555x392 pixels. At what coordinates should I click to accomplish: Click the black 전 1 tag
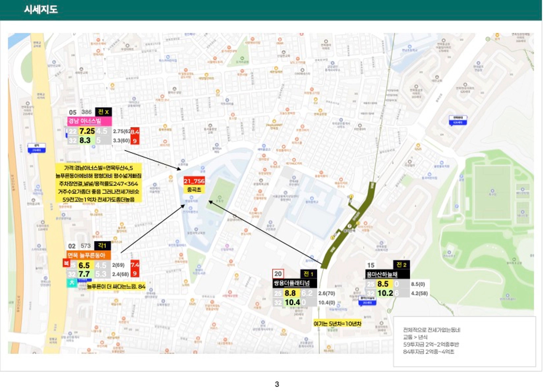tap(308, 274)
